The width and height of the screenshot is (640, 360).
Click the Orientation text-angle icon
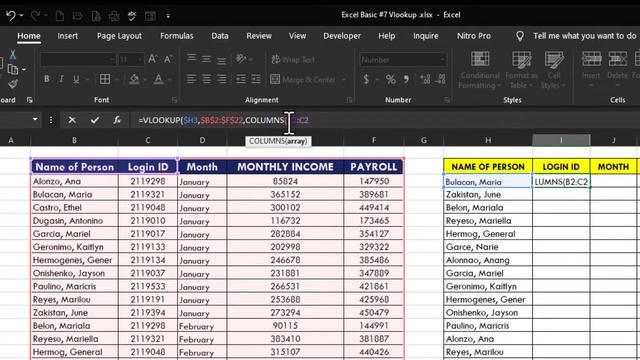[x=241, y=59]
